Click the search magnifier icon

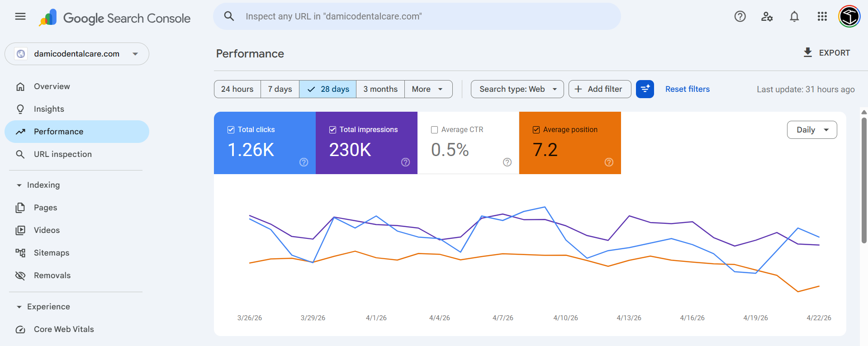[229, 16]
